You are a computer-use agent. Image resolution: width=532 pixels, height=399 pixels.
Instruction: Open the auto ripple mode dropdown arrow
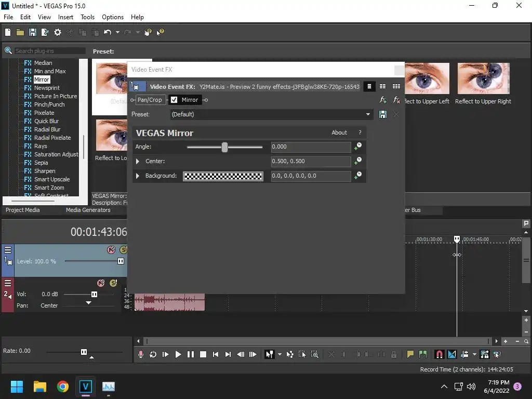(474, 354)
